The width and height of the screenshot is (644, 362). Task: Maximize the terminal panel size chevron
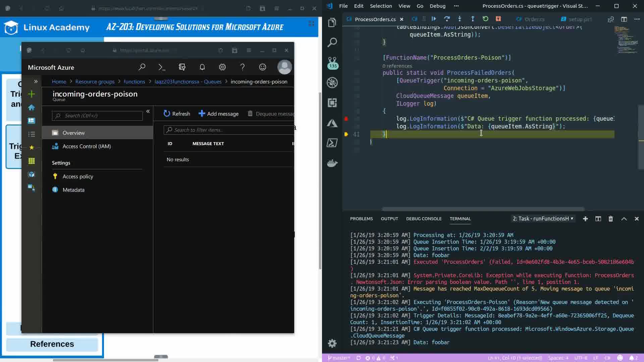624,219
